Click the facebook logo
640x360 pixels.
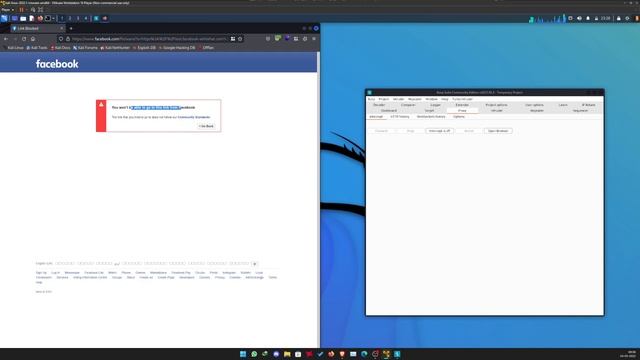(x=57, y=64)
